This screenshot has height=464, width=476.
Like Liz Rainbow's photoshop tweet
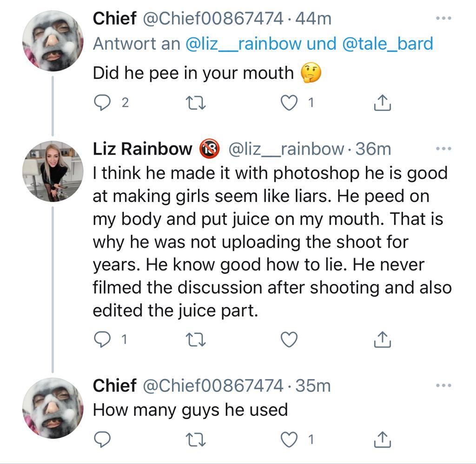click(289, 341)
